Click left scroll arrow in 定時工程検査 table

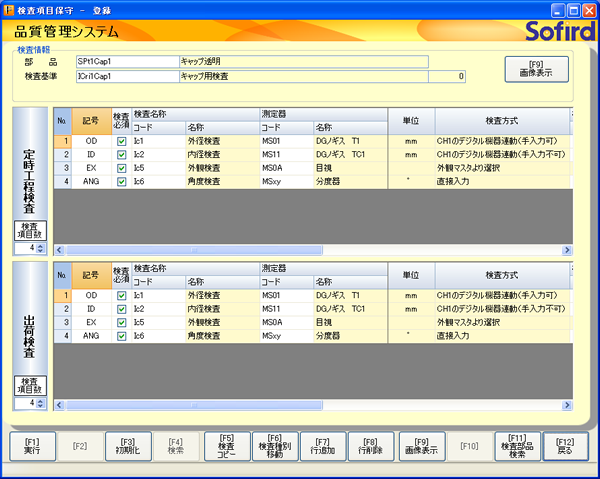[x=59, y=250]
